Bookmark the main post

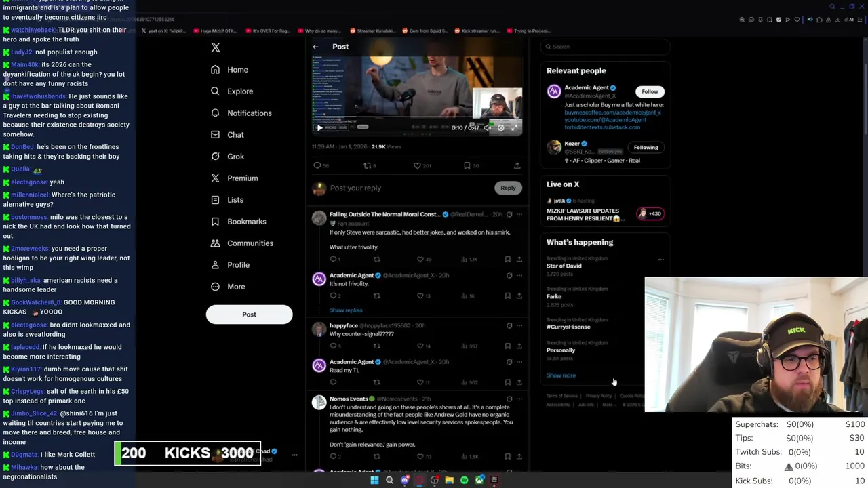pos(467,165)
